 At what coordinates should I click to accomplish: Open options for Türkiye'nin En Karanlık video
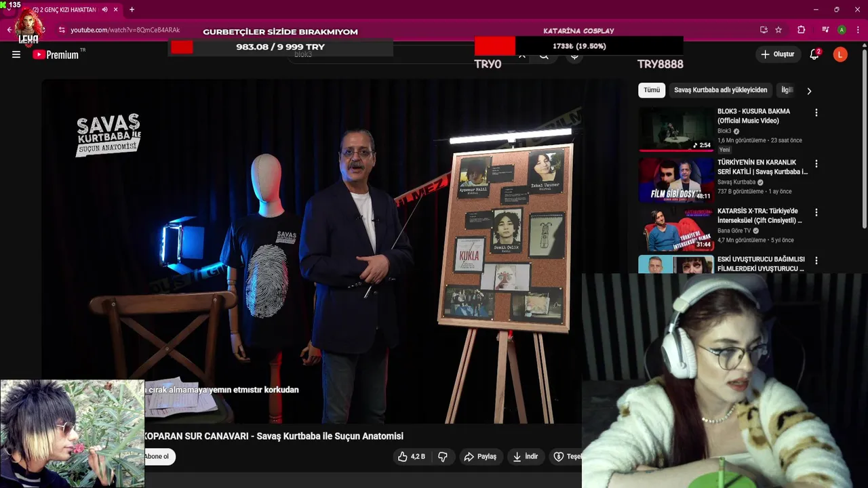[x=816, y=164]
